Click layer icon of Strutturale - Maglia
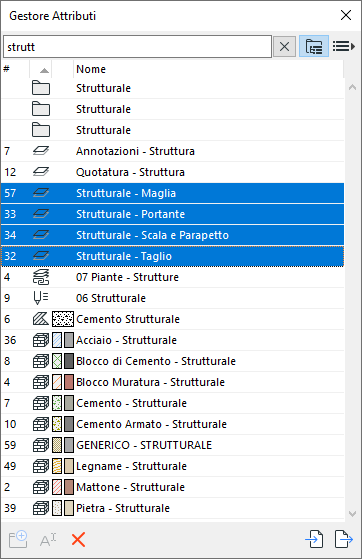 41,193
